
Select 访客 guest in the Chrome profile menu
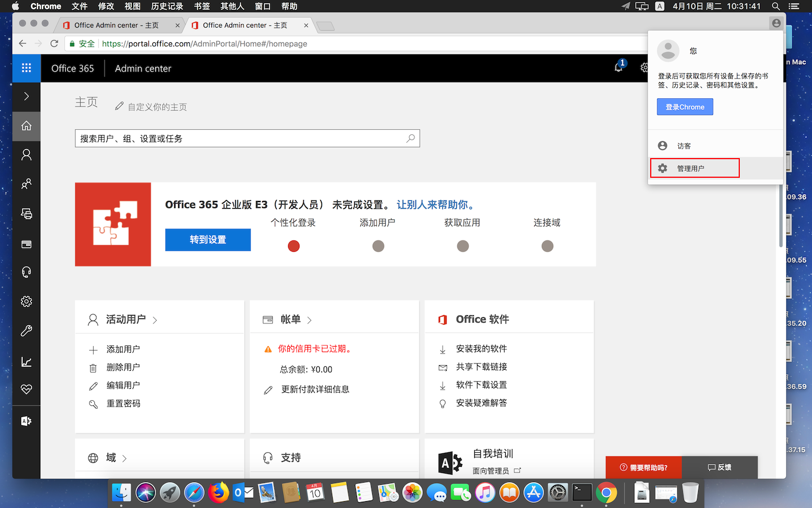[x=716, y=146]
